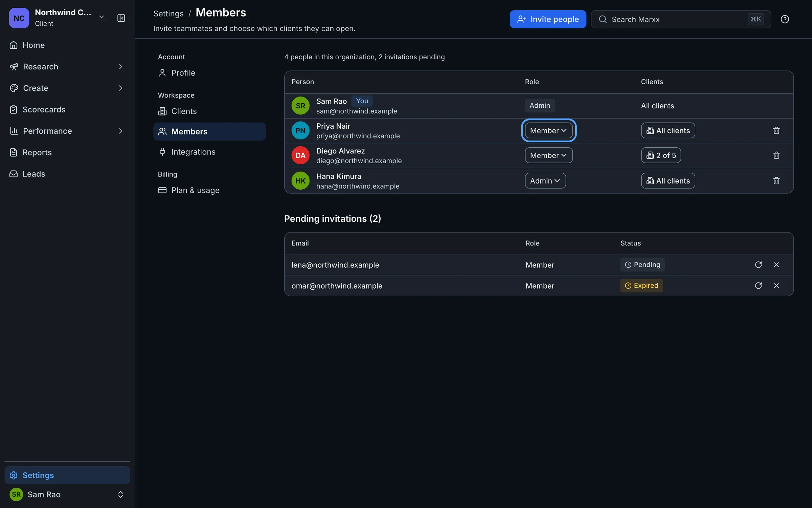
Task: Focus the Search Marxx field
Action: 681,19
